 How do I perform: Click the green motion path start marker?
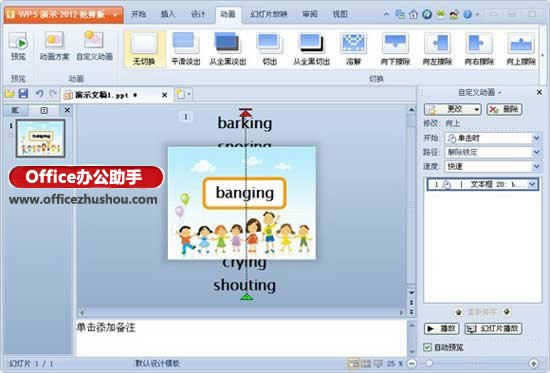(247, 297)
